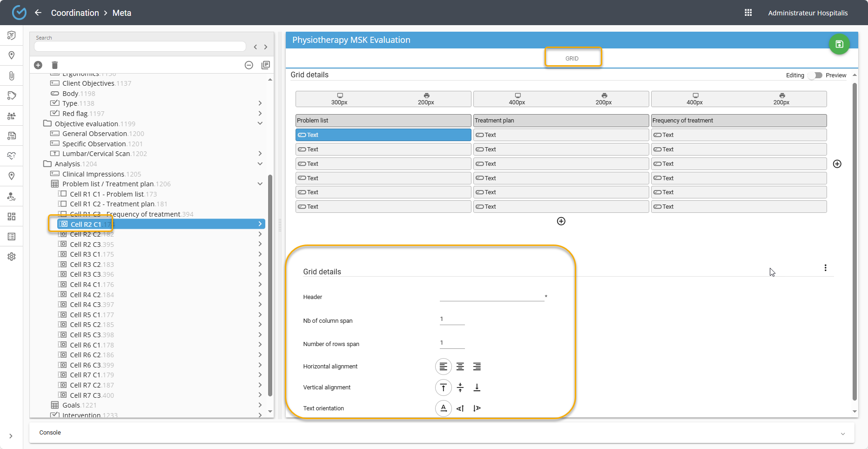This screenshot has height=449, width=868.
Task: Add a new grid row
Action: coord(561,221)
